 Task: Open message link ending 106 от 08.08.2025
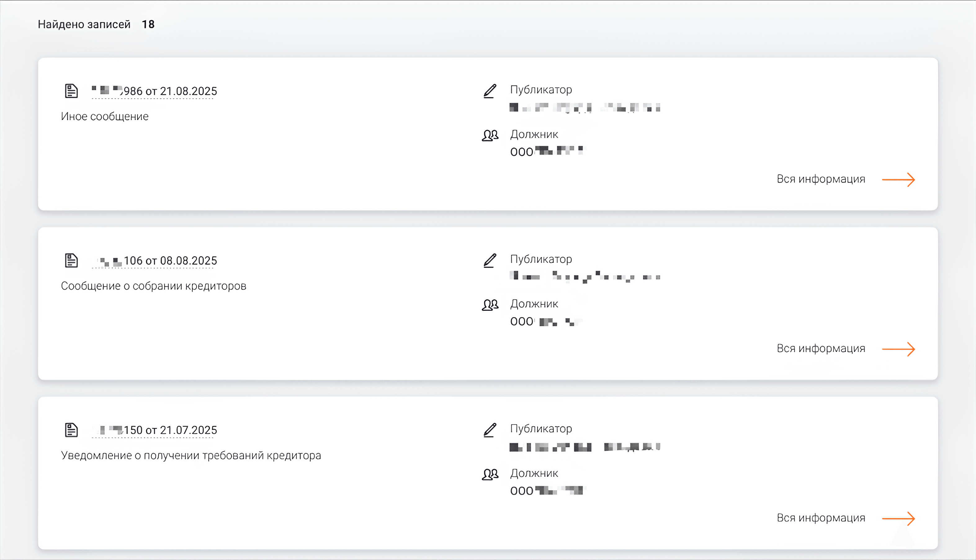coord(154,260)
